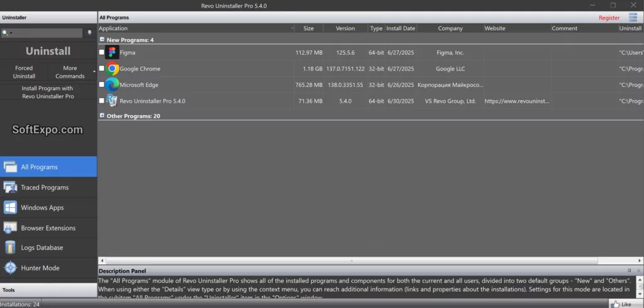Click the Hunter Mode crosshair icon
644x308 pixels.
tap(10, 268)
